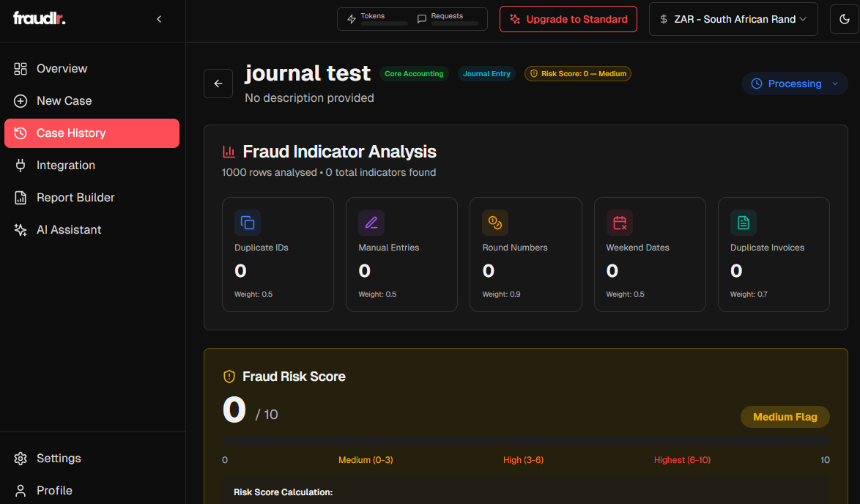The height and width of the screenshot is (504, 860).
Task: Click the Weekend Dates calendar icon
Action: pos(619,223)
